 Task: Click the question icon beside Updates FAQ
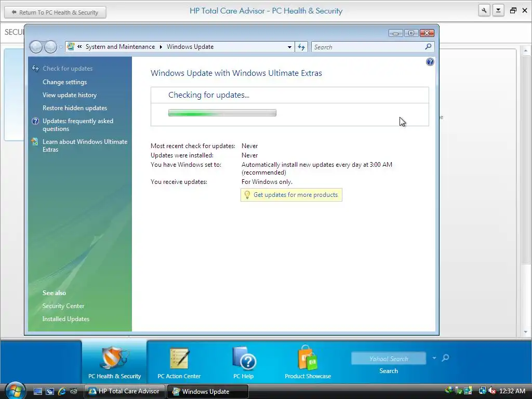(x=35, y=121)
